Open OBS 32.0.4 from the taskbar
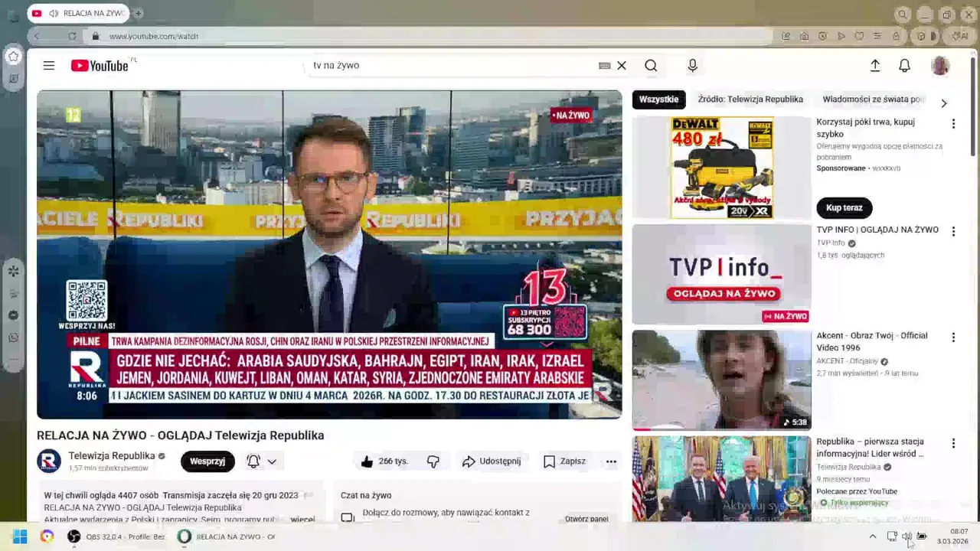Screen dimensions: 980x551 pyautogui.click(x=116, y=536)
